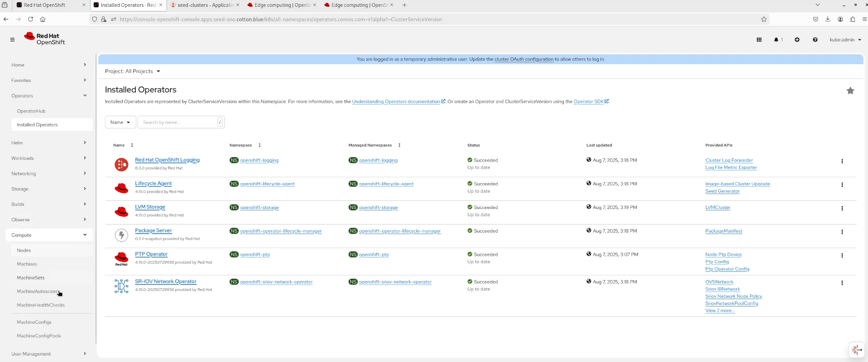This screenshot has width=868, height=362.
Task: Open browser downloads icon
Action: pyautogui.click(x=828, y=19)
